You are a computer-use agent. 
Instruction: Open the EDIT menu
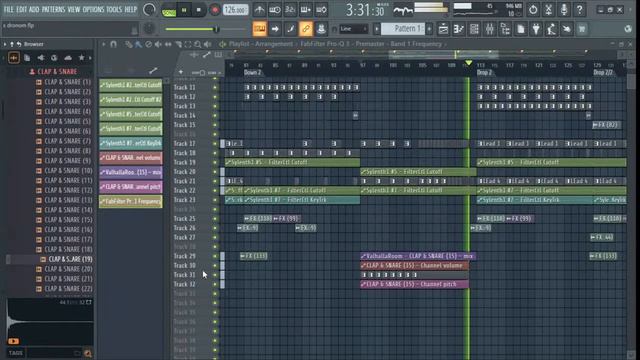[22, 9]
